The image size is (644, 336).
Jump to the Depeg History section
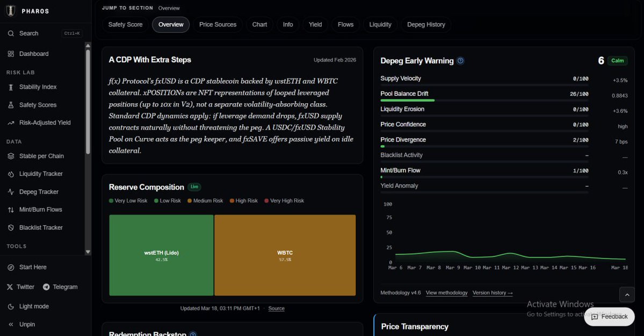pyautogui.click(x=426, y=25)
